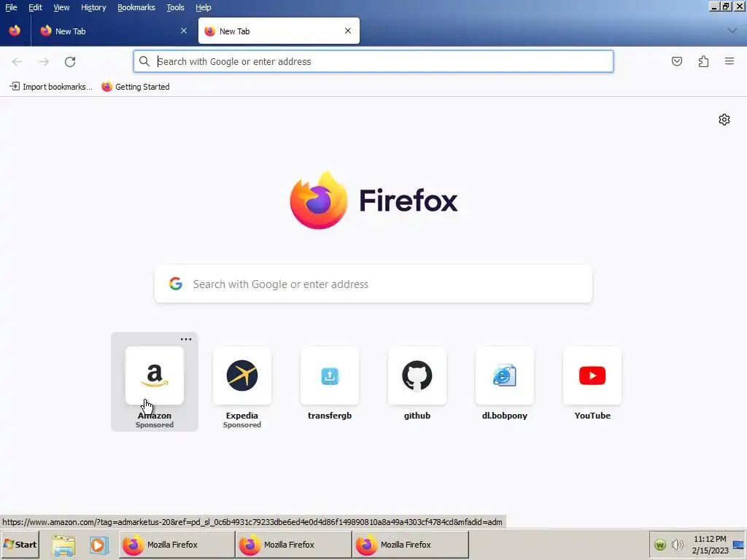Open the github shortcut tile
Viewport: 747px width, 560px height.
[417, 382]
